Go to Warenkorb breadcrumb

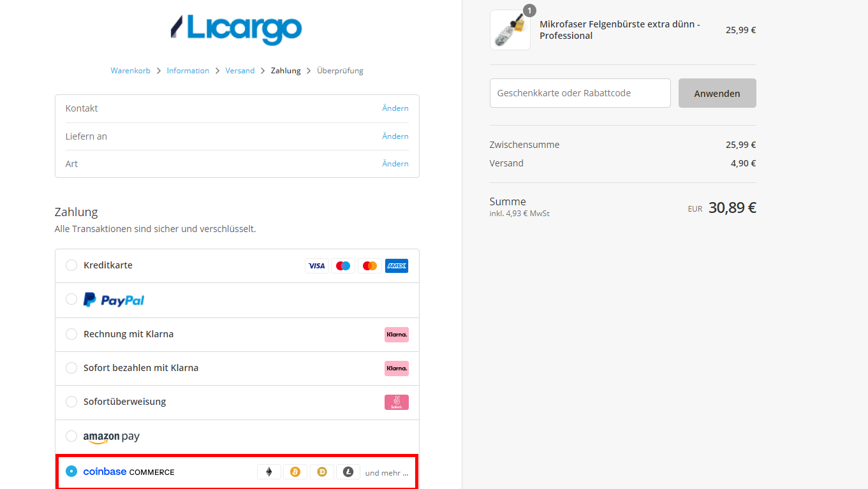click(131, 71)
